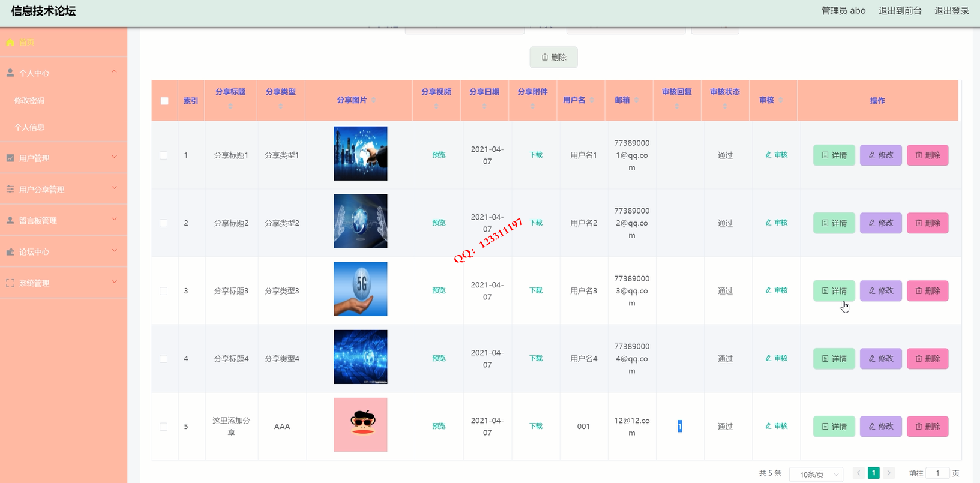Click 审核 pencil icon for 用户名3
980x483 pixels.
(x=768, y=290)
